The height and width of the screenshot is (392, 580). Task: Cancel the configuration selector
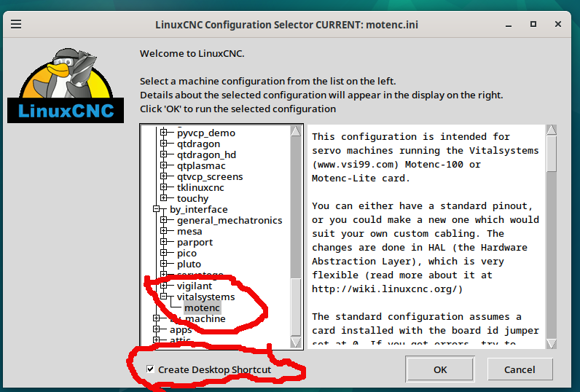520,369
